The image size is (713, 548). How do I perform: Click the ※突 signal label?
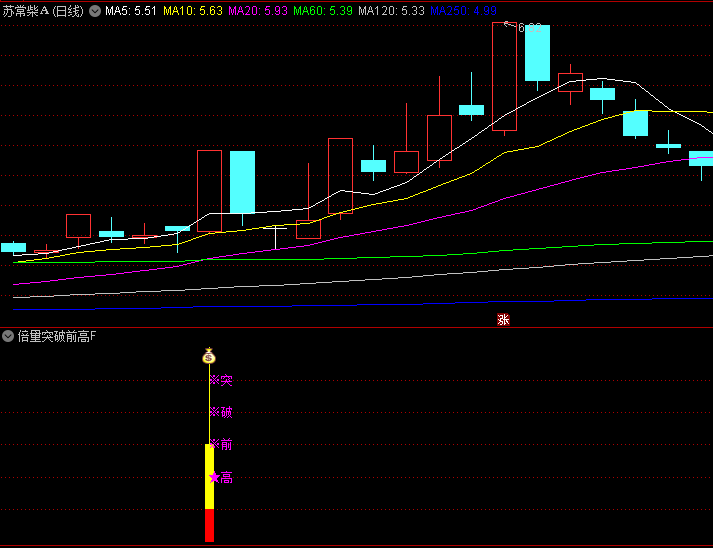pos(220,380)
